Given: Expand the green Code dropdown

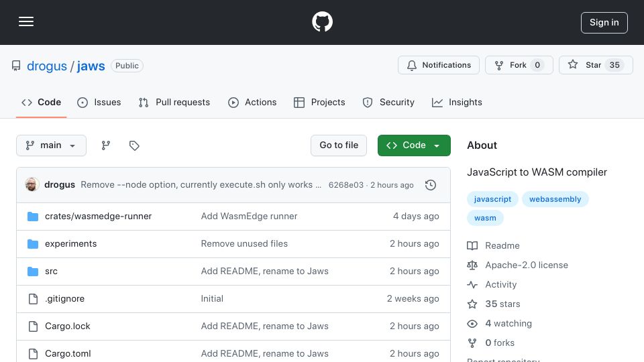Looking at the screenshot, I should pos(414,145).
